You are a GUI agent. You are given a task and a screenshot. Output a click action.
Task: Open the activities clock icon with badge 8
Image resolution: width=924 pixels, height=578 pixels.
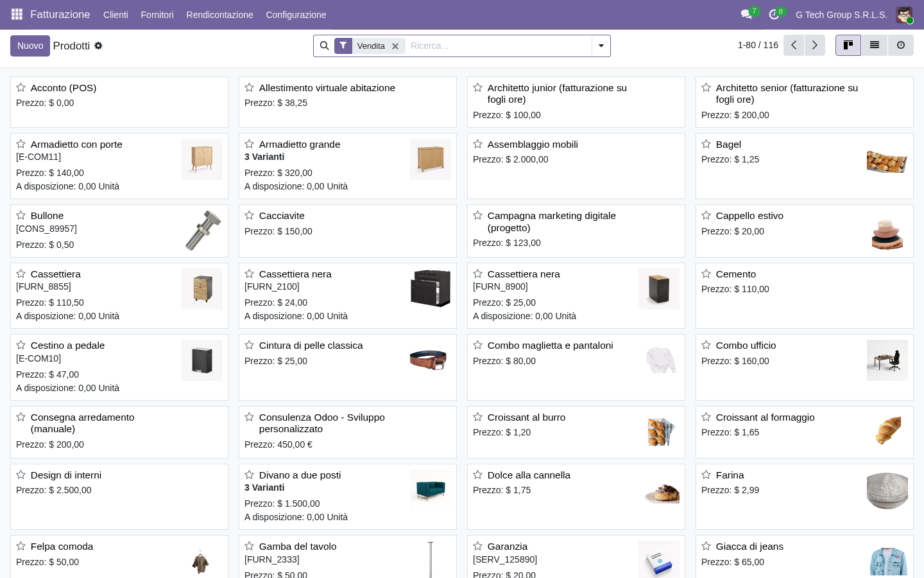774,14
